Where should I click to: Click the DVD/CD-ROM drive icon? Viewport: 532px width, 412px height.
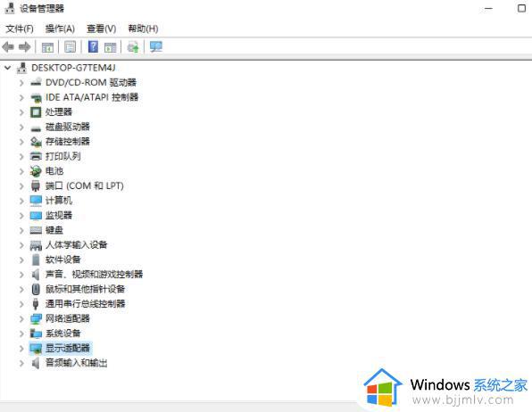pos(36,82)
